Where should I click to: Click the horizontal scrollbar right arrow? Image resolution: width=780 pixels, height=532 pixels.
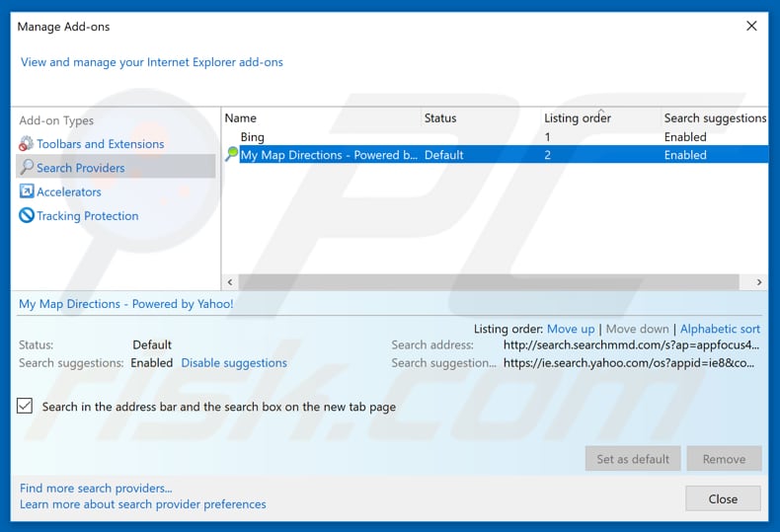[x=758, y=282]
